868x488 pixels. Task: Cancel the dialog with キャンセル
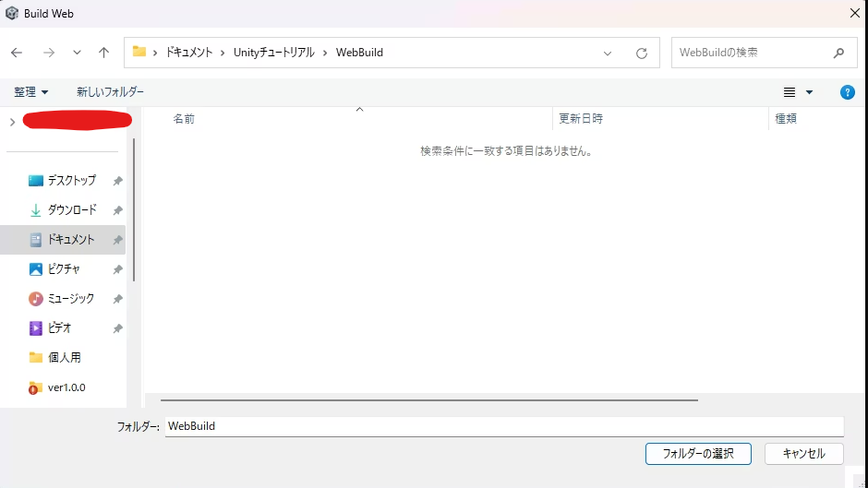[803, 454]
